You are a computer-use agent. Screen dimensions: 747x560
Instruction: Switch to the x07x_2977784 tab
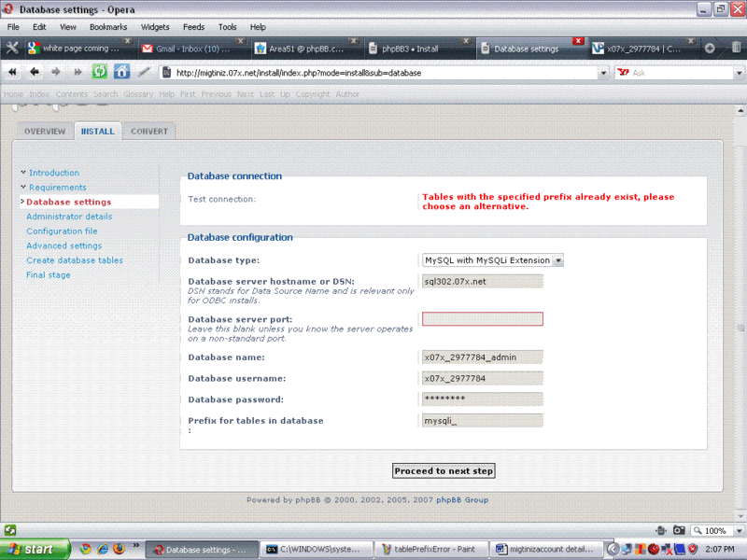point(643,49)
